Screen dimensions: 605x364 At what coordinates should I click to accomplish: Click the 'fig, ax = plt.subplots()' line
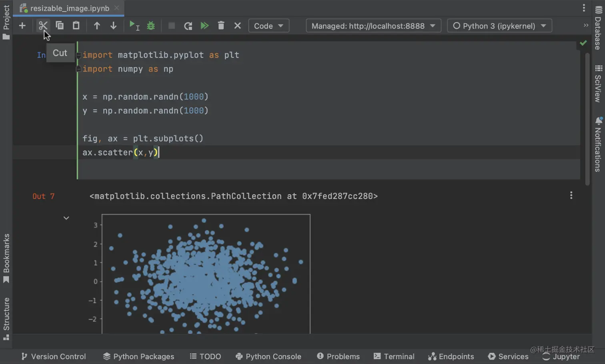point(143,138)
